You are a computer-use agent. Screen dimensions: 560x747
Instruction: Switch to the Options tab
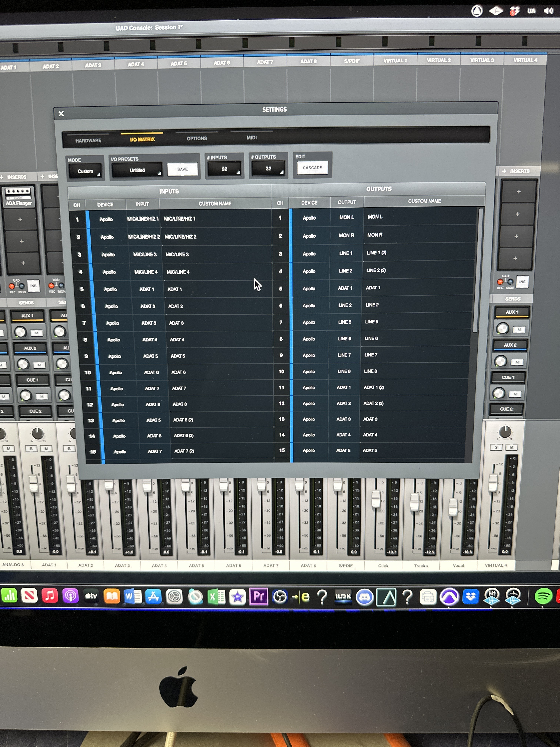point(197,138)
